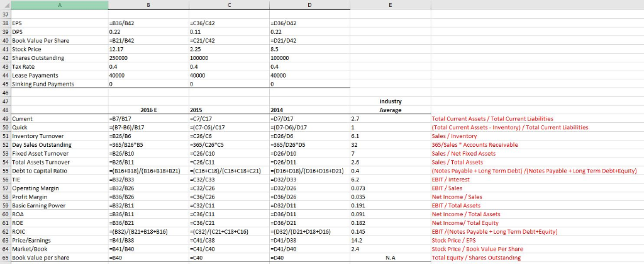Select the Book Value Per Share label in row 40

coord(60,40)
